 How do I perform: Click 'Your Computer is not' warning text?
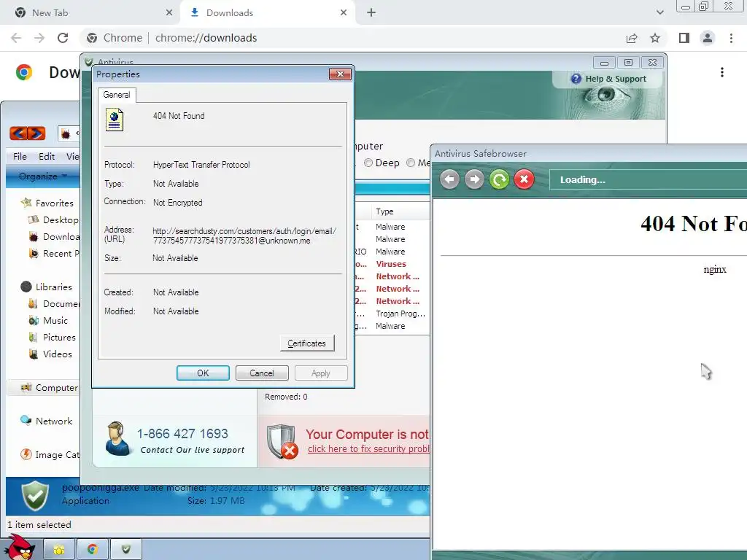click(x=368, y=435)
